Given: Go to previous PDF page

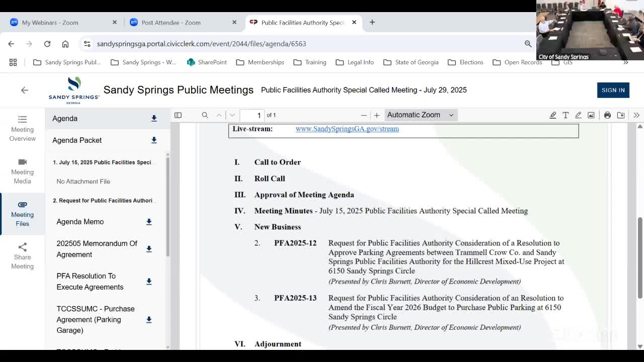Looking at the screenshot, I should (219, 115).
